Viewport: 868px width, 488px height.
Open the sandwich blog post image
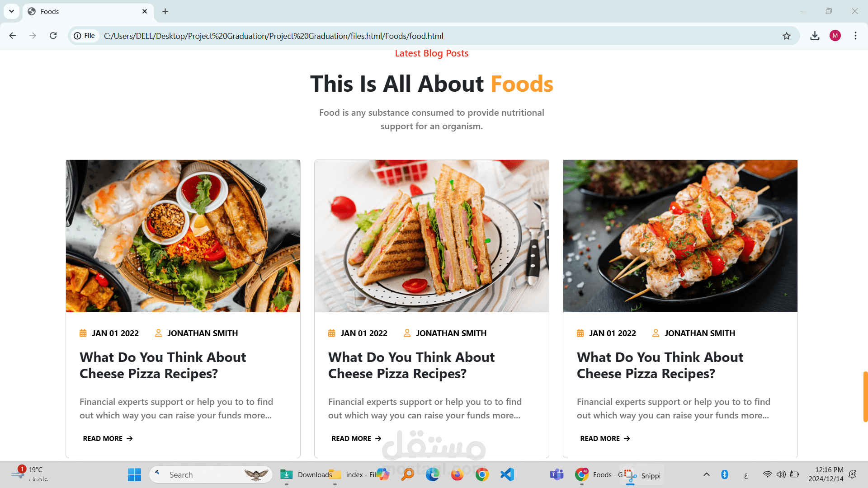coord(431,235)
